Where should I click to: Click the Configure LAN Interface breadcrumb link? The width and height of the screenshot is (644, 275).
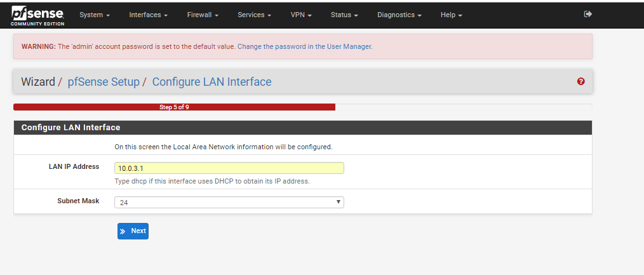click(211, 82)
